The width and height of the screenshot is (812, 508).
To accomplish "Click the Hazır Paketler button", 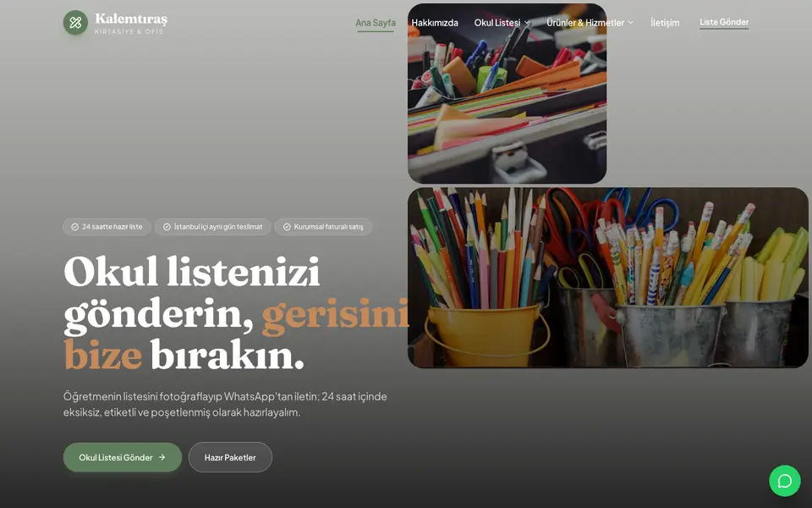I will tap(230, 457).
